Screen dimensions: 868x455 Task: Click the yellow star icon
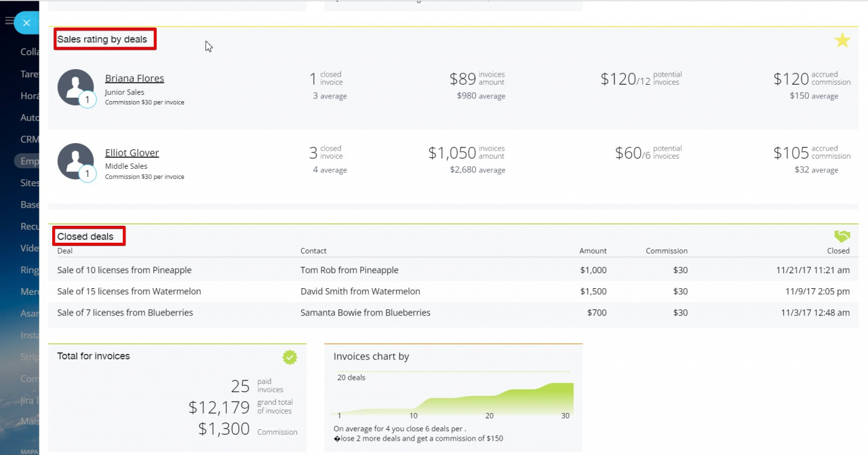tap(842, 41)
